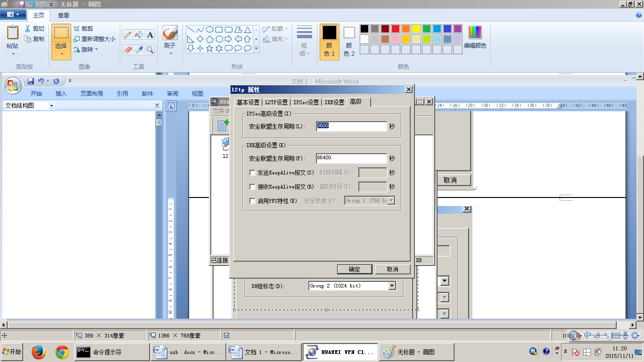644x362 pixels.
Task: Select the Color picker eyedropper tool
Action: pos(139,49)
